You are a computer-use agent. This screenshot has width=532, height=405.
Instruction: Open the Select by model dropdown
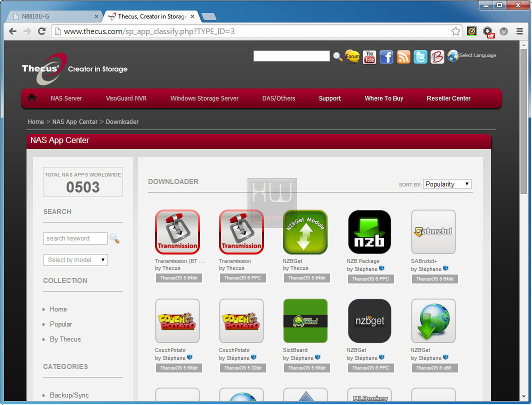tap(75, 260)
